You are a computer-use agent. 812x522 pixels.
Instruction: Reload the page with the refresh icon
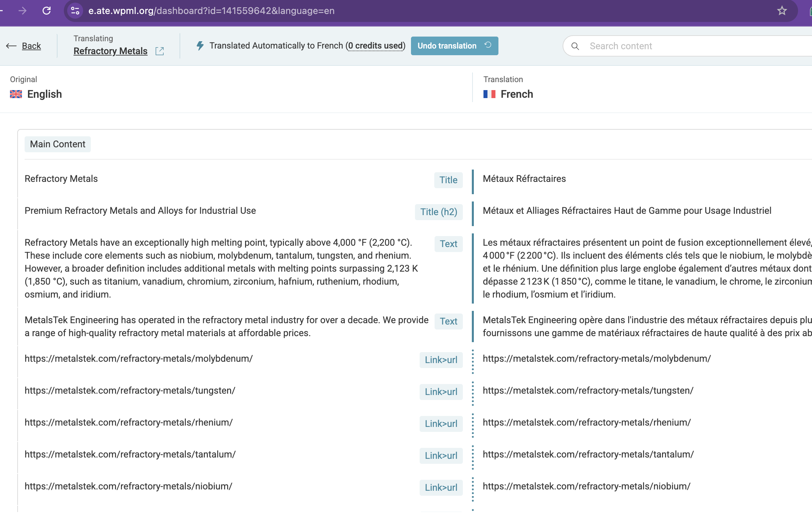47,11
